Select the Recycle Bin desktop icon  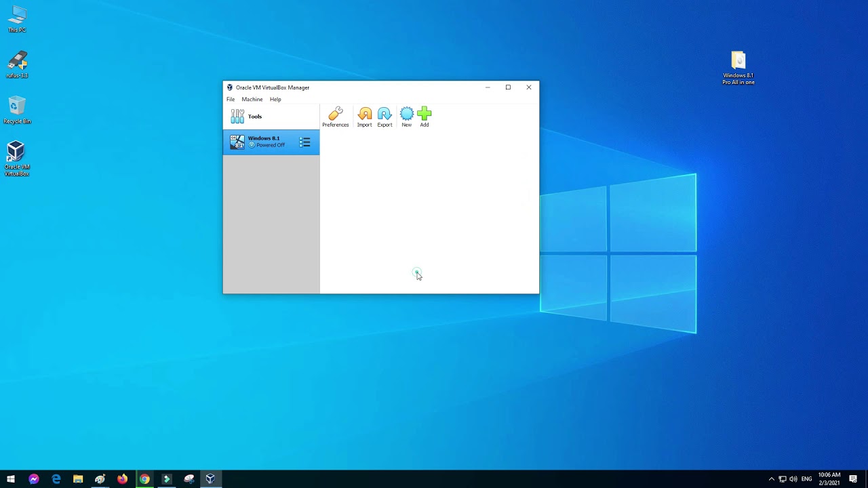pos(17,110)
